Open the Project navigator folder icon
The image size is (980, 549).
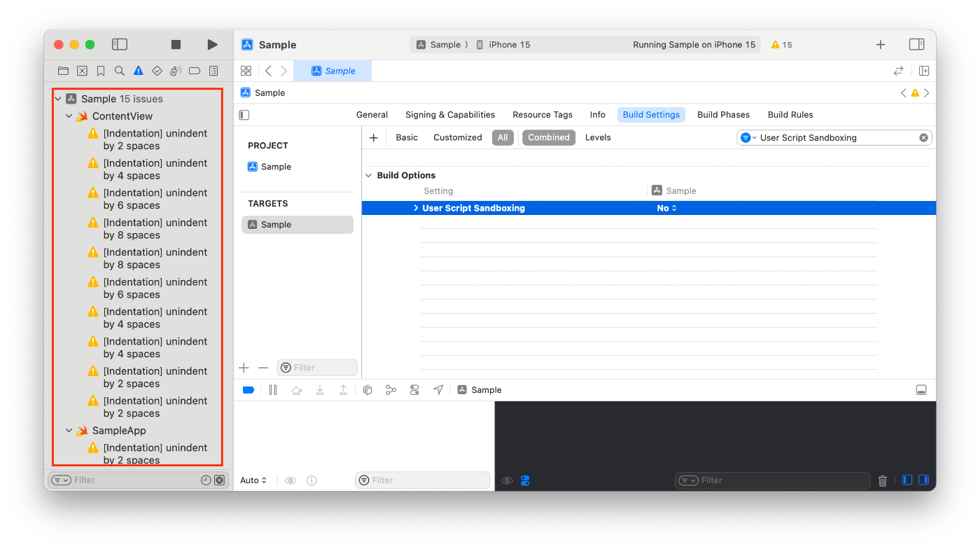click(x=63, y=71)
